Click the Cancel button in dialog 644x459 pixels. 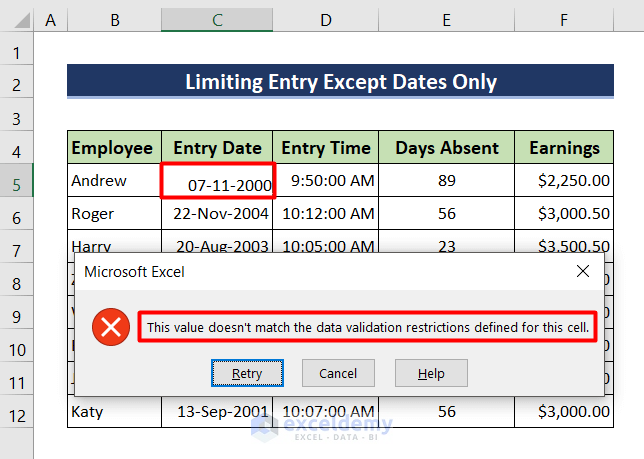[x=338, y=373]
